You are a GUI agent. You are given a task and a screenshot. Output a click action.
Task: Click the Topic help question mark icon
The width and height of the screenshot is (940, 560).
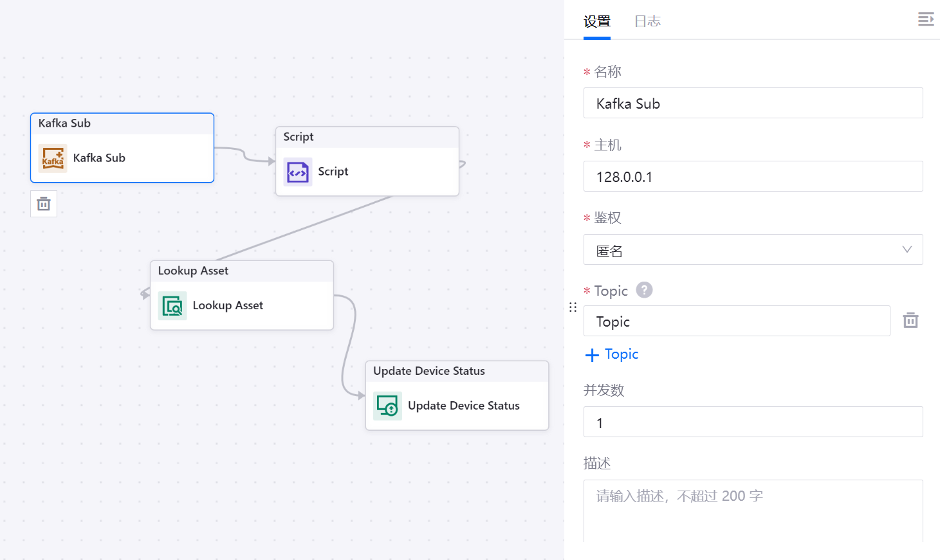tap(644, 290)
